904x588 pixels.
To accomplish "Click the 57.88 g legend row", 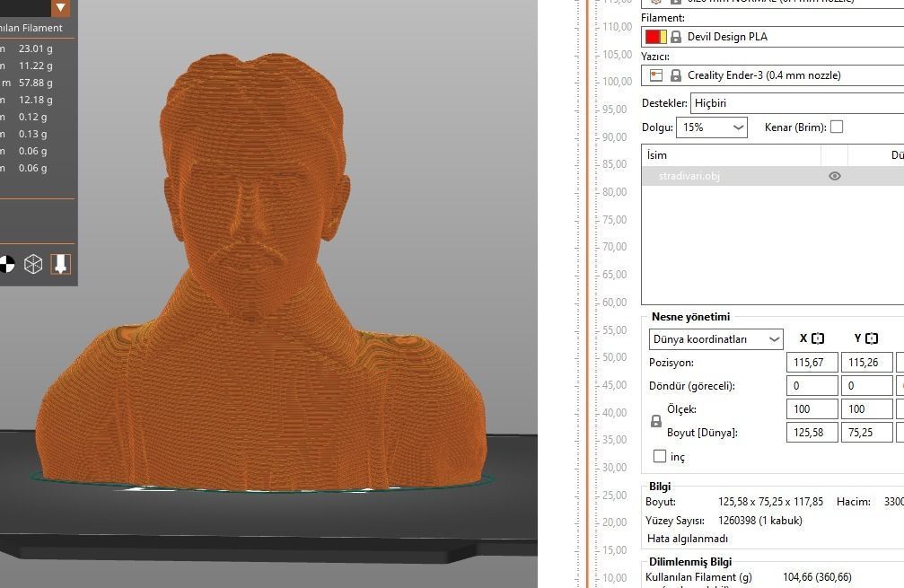I will click(x=36, y=83).
